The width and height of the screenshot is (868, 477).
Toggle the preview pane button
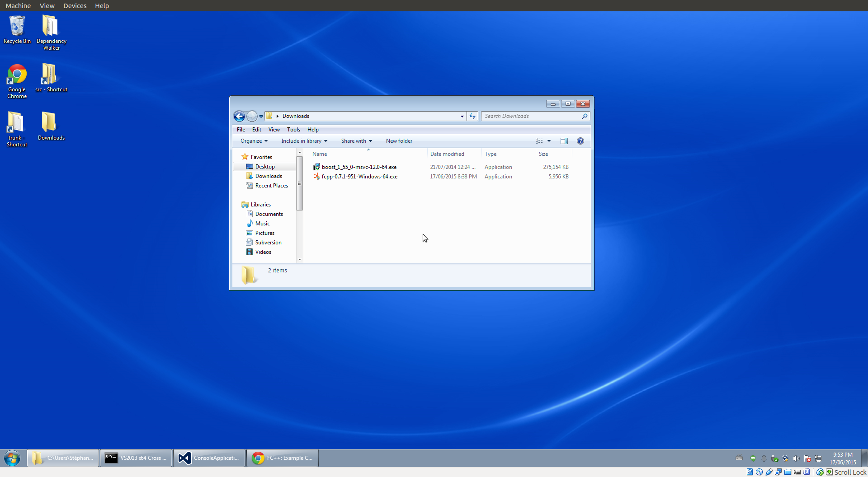coord(564,141)
